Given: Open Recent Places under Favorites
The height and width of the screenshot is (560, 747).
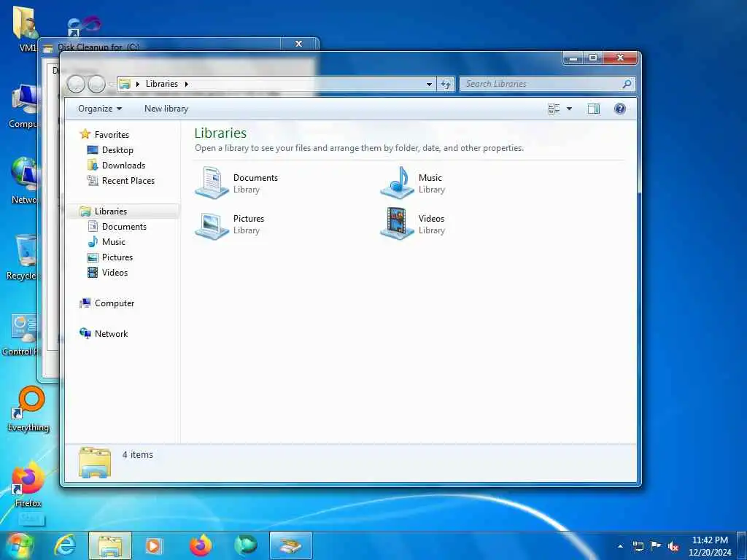Looking at the screenshot, I should pyautogui.click(x=120, y=181).
